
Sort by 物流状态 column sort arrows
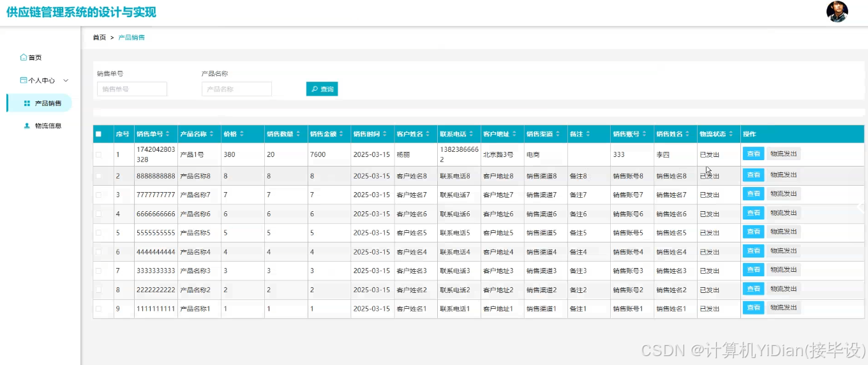tap(731, 134)
